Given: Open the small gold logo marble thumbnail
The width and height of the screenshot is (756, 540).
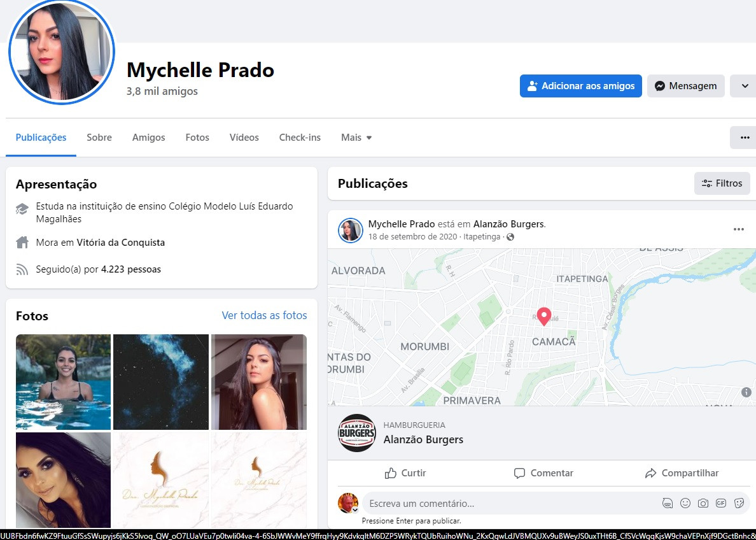Looking at the screenshot, I should coord(259,480).
